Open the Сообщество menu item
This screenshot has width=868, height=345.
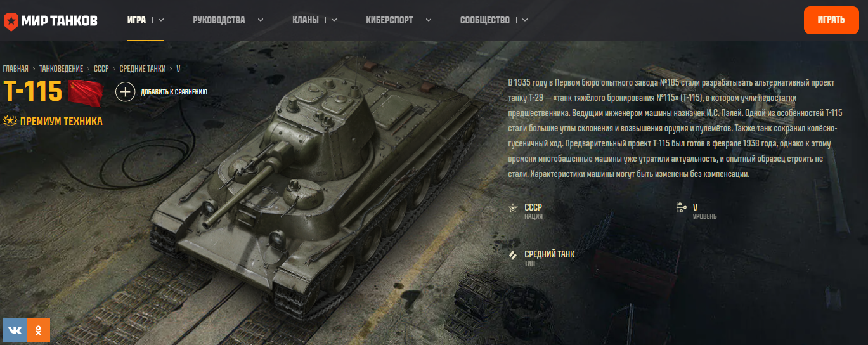485,20
